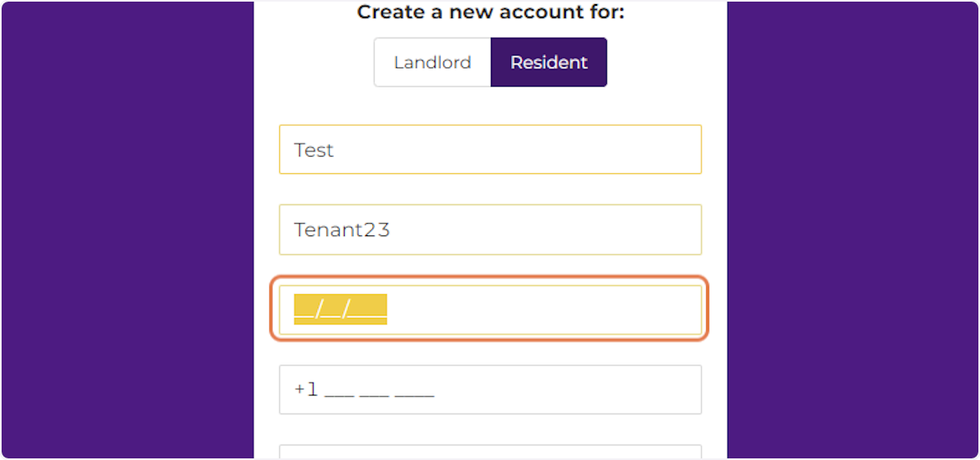The width and height of the screenshot is (980, 460).
Task: Click the Tenant23 text in last name
Action: (341, 230)
